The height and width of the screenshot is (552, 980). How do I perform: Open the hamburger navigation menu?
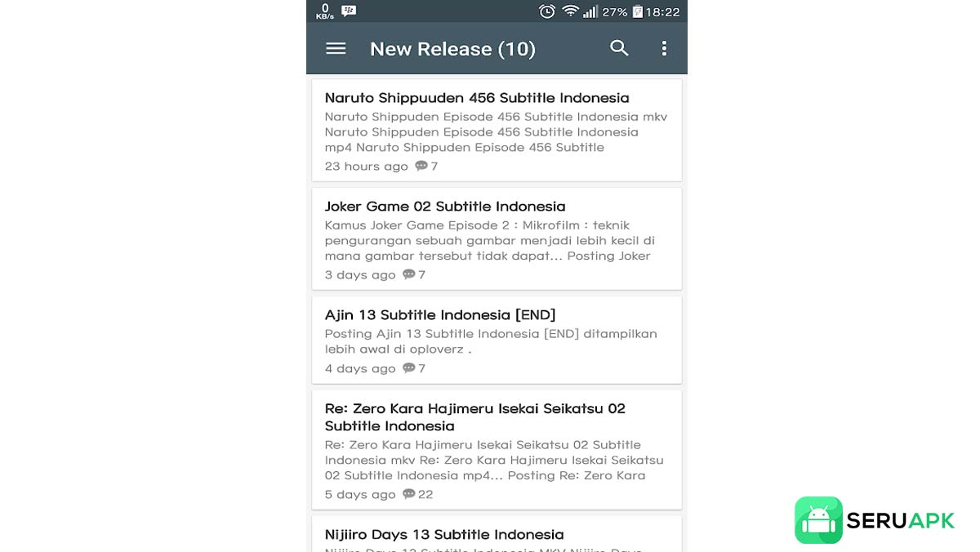pyautogui.click(x=336, y=48)
